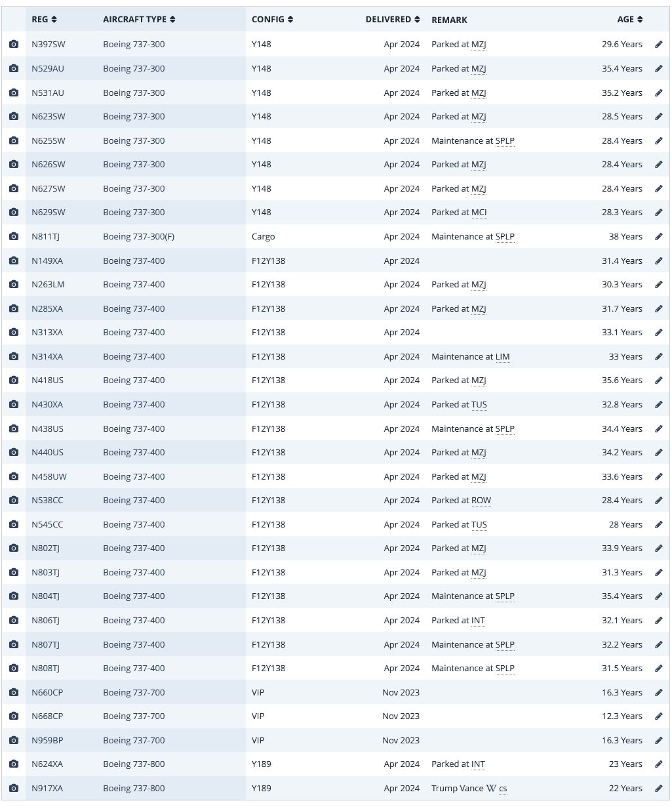Viewport: 672px width, 807px height.
Task: Edit N263LM using its pencil icon
Action: (x=659, y=284)
